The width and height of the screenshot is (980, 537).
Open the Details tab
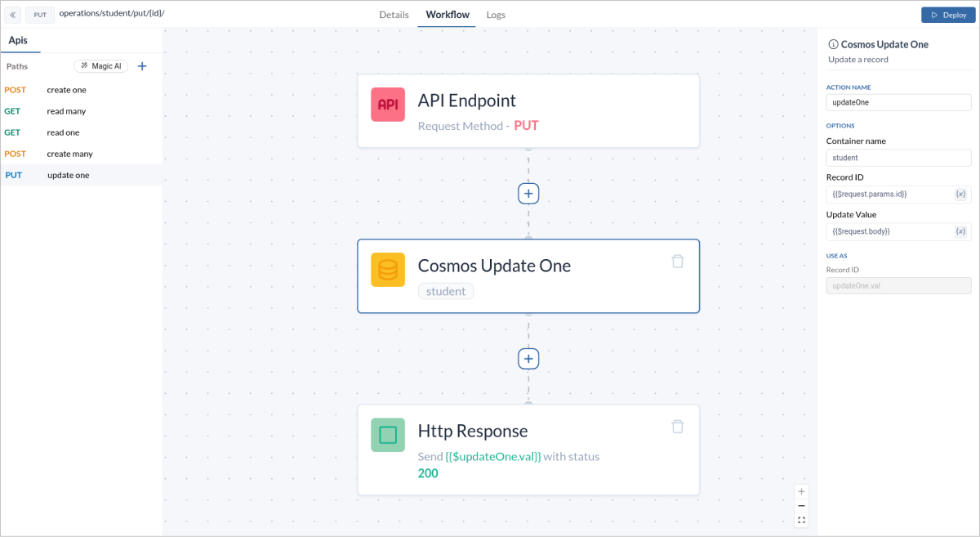coord(394,15)
